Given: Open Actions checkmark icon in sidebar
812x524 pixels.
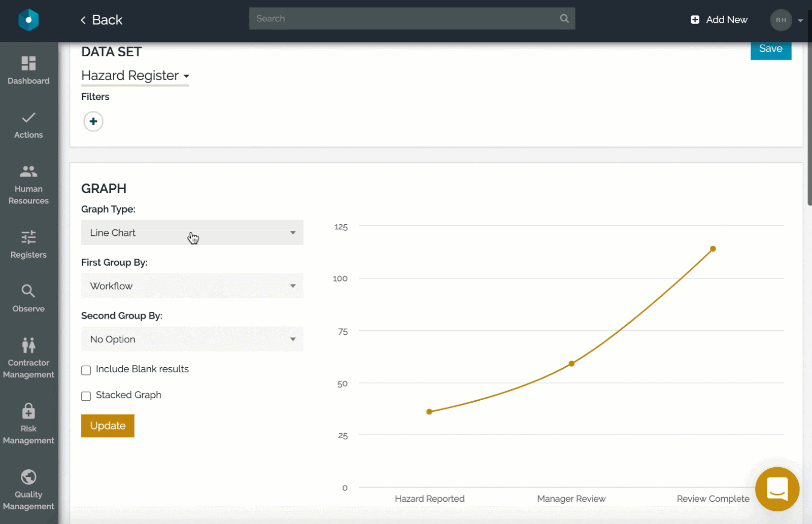Looking at the screenshot, I should click(28, 118).
